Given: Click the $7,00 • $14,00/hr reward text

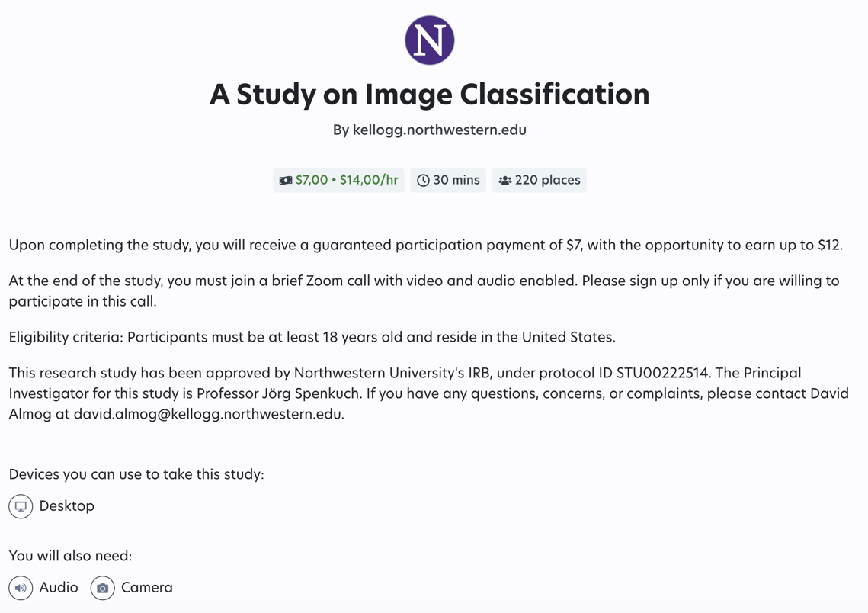Looking at the screenshot, I should tap(347, 180).
